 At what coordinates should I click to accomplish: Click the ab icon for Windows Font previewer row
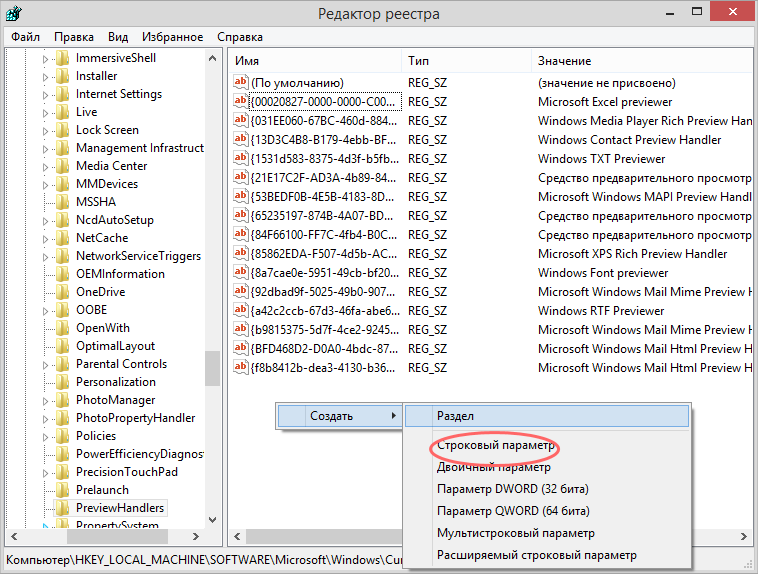[240, 272]
